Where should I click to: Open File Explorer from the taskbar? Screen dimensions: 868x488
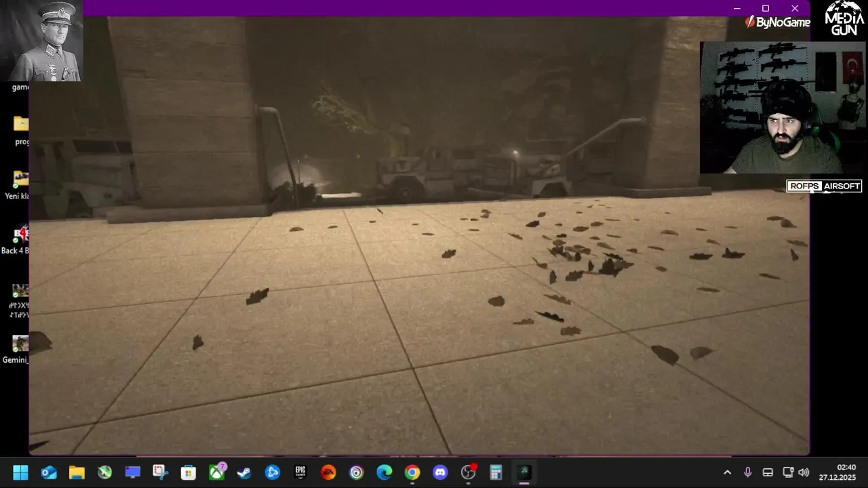pyautogui.click(x=77, y=472)
